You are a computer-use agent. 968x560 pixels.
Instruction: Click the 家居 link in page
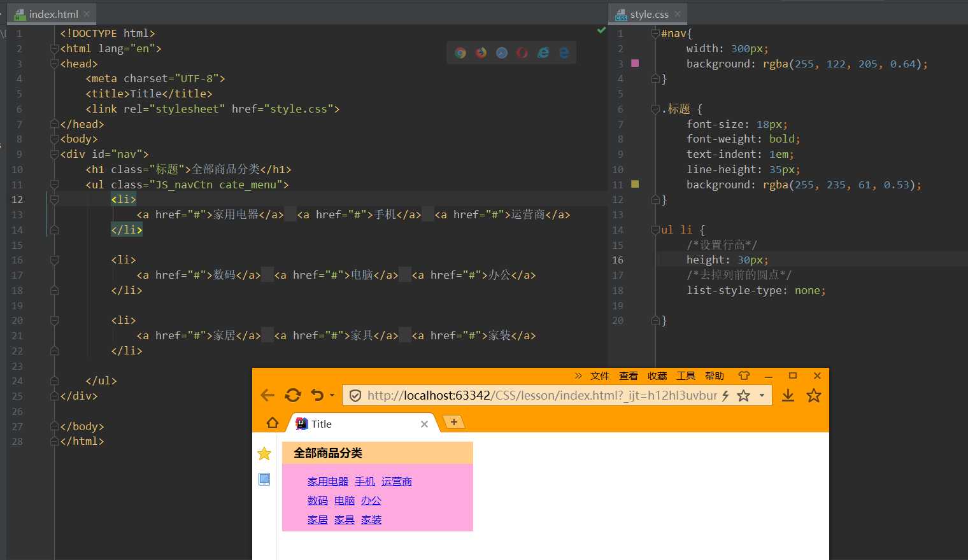coord(318,520)
